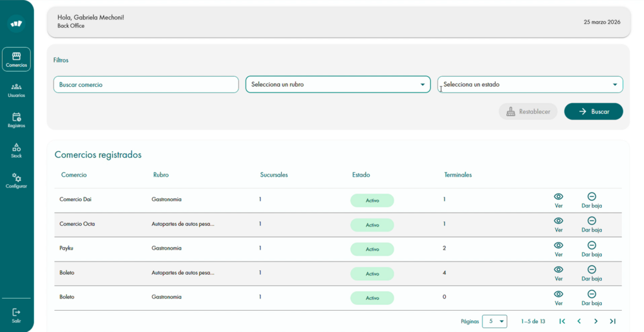
Task: Dar baja Comercio Octa
Action: 592,224
